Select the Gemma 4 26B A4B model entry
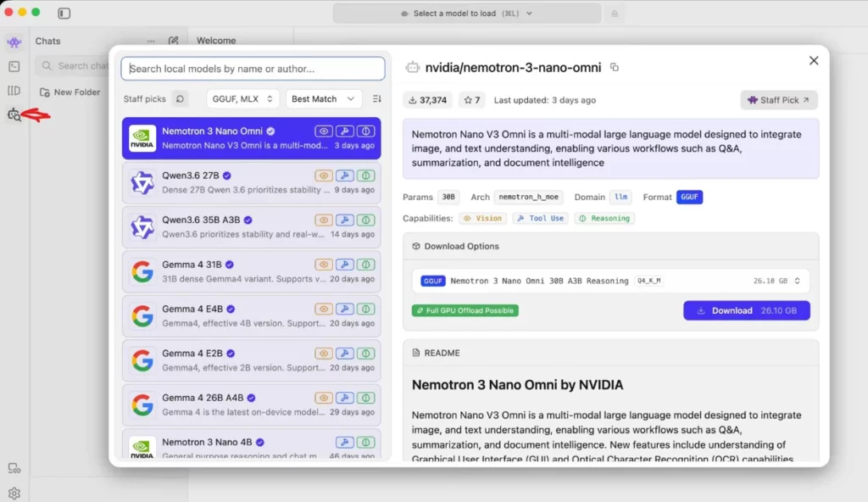The height and width of the screenshot is (502, 868). point(251,405)
